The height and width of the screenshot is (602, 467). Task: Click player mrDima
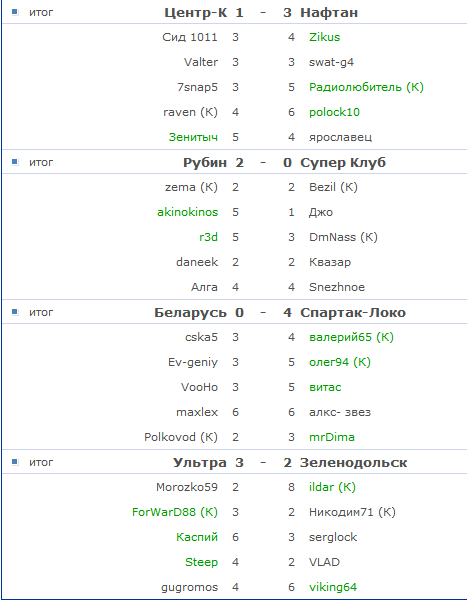coord(332,437)
